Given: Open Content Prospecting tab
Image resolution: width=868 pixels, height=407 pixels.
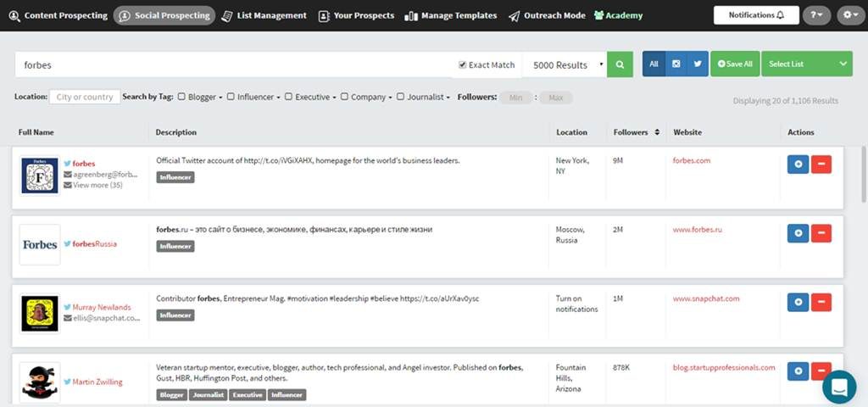Looking at the screenshot, I should tap(58, 15).
